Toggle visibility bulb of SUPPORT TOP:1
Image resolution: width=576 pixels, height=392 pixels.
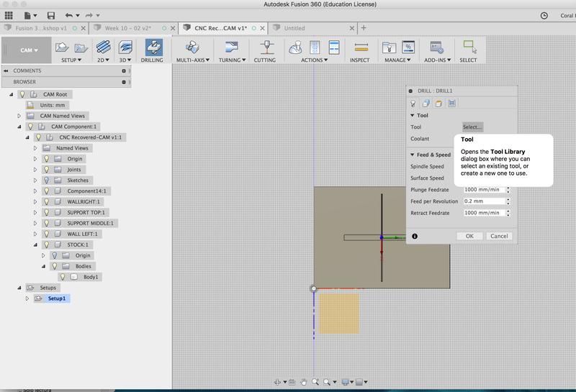[x=47, y=212]
